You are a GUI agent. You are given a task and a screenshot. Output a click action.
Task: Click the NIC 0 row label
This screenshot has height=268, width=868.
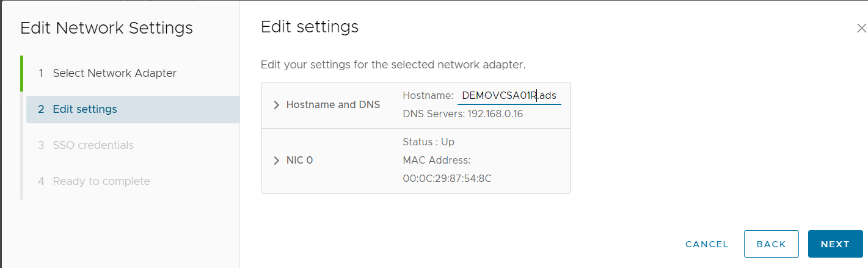(x=299, y=161)
